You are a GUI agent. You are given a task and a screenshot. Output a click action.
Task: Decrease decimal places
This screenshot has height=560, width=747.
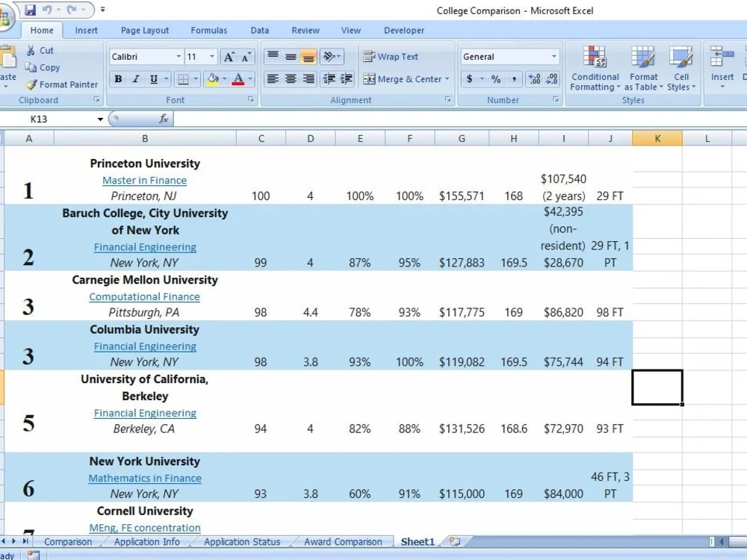pos(552,79)
